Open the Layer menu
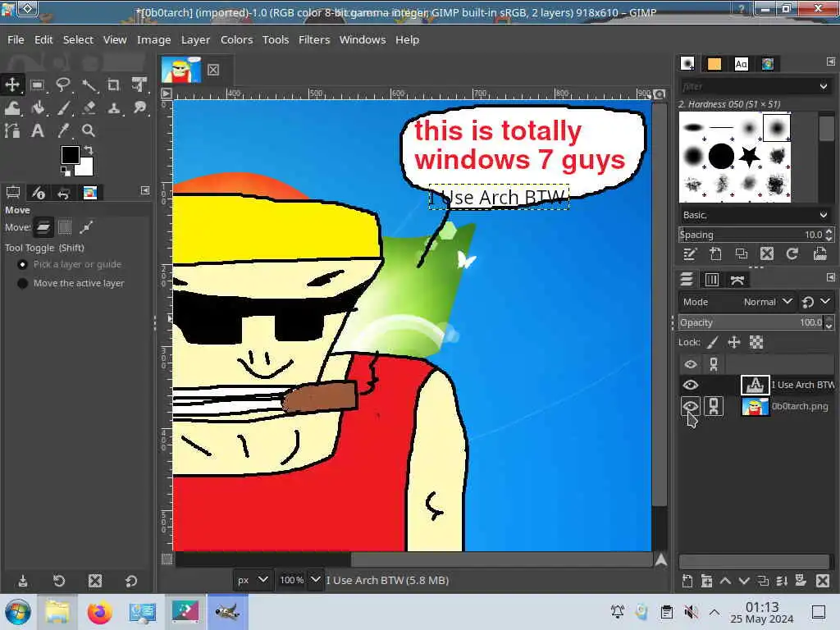Viewport: 840px width, 630px height. (x=195, y=39)
